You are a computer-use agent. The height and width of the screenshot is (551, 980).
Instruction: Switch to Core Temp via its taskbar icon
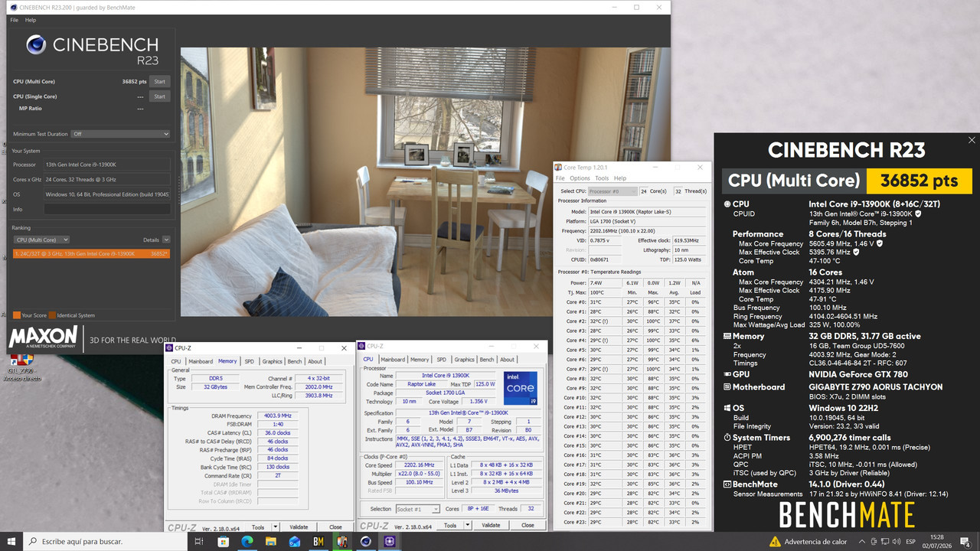[341, 541]
